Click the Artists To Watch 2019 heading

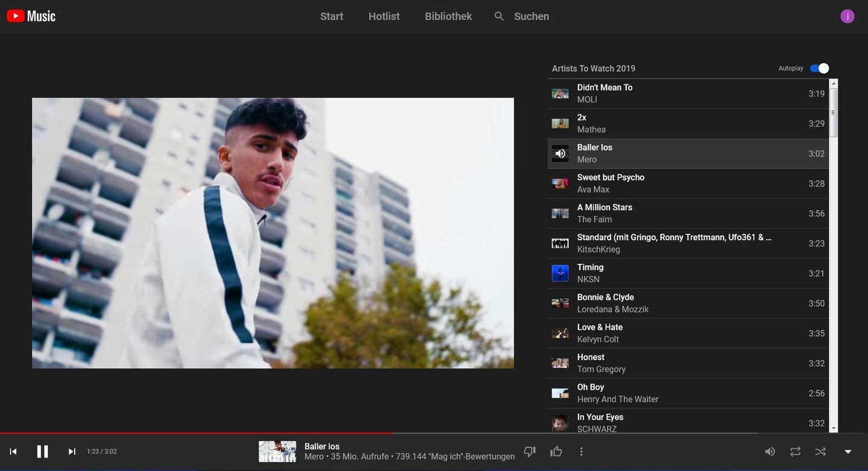coord(594,69)
